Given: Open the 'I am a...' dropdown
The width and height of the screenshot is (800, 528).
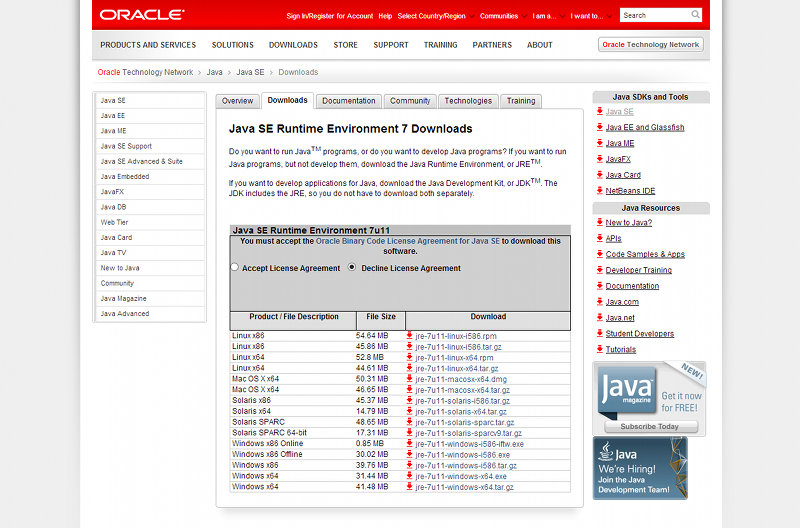Looking at the screenshot, I should point(548,16).
